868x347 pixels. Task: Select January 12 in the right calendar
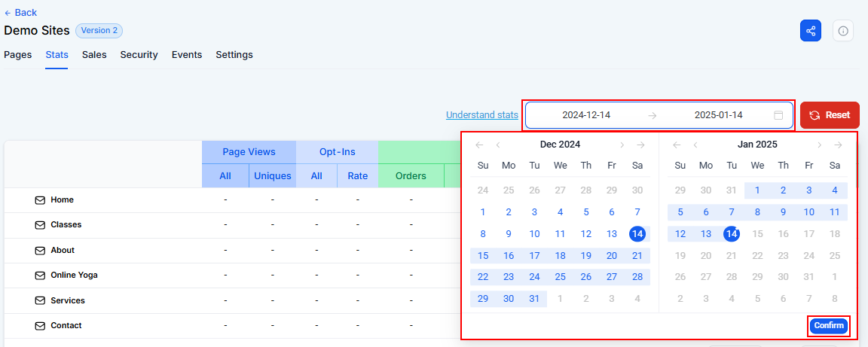(680, 234)
